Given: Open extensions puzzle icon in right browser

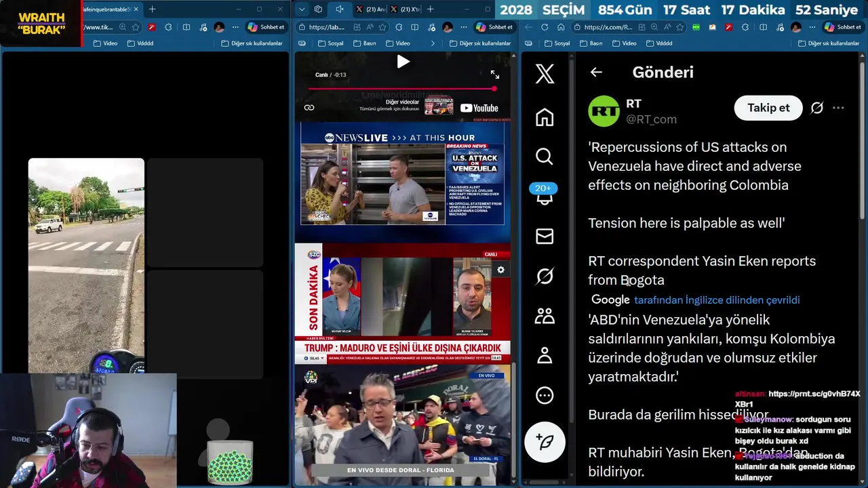Looking at the screenshot, I should pos(745,27).
